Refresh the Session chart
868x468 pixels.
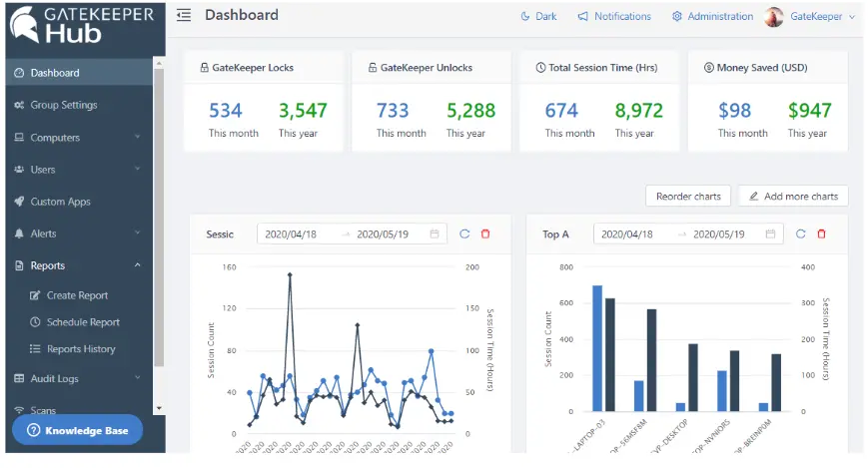click(464, 234)
